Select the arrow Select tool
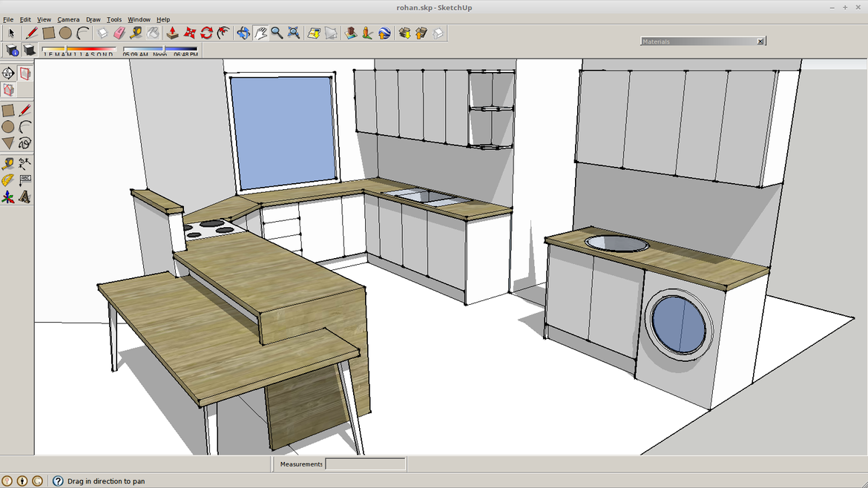Image resolution: width=868 pixels, height=488 pixels. (11, 33)
